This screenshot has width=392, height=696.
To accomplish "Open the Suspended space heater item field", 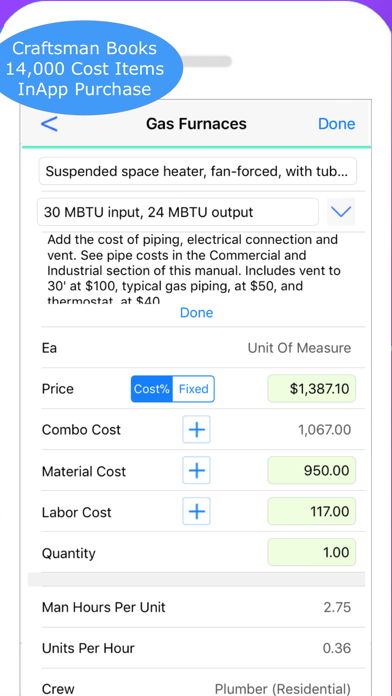I will point(198,171).
